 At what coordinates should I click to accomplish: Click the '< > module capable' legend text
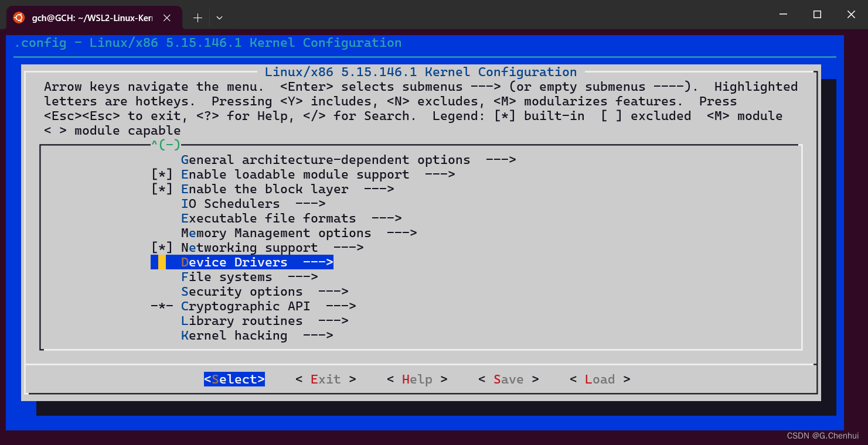coord(113,131)
